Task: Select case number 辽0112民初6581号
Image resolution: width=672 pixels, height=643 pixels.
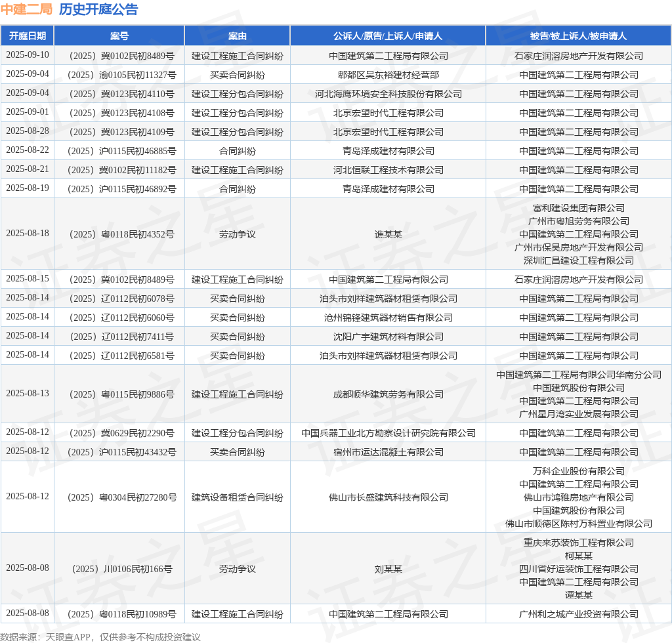Action: pos(121,356)
